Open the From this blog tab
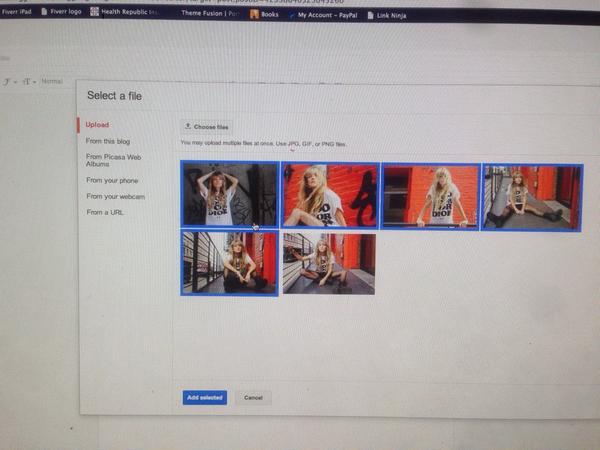Screen dimensions: 600x450 click(x=108, y=141)
